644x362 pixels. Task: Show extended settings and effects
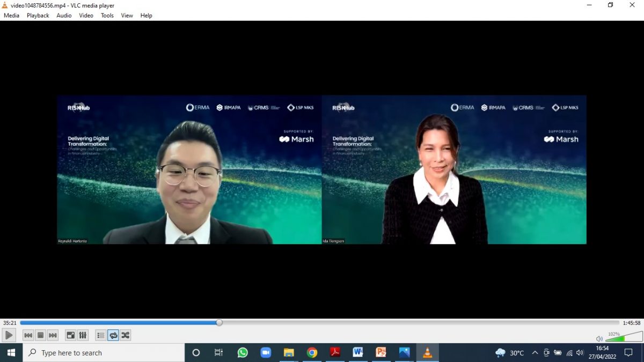[83, 335]
